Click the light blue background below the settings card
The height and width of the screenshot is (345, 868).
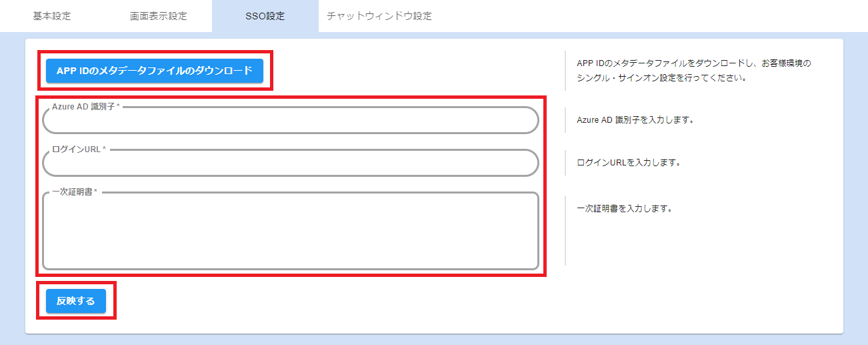click(x=433, y=340)
